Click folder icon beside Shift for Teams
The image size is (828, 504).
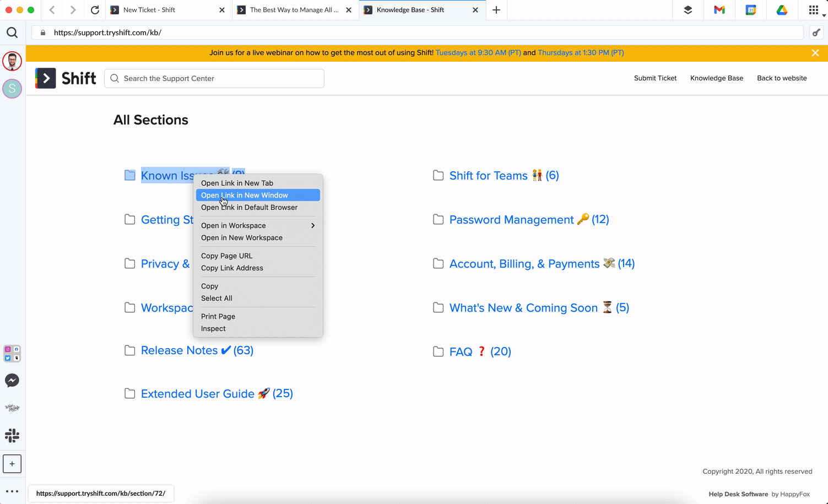tap(439, 175)
